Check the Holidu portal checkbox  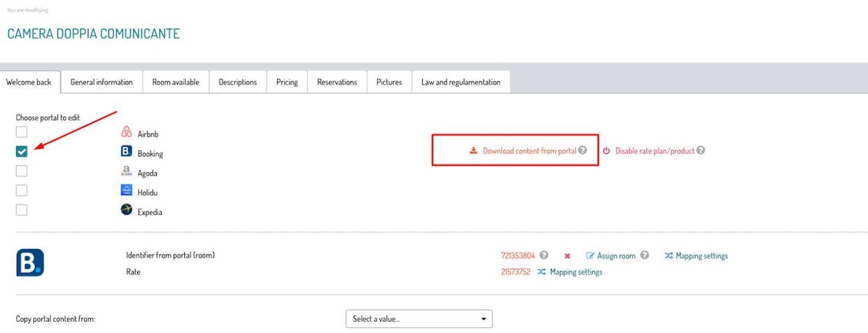click(22, 190)
